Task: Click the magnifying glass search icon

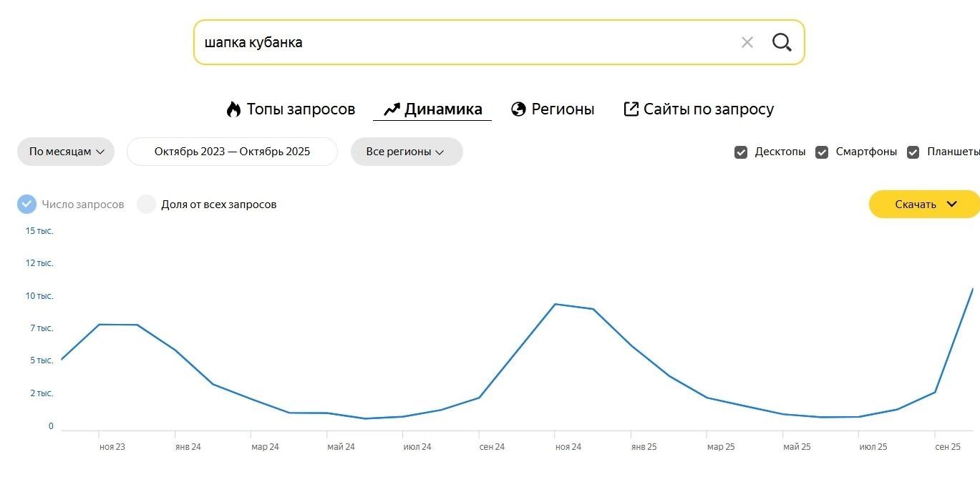Action: coord(782,43)
